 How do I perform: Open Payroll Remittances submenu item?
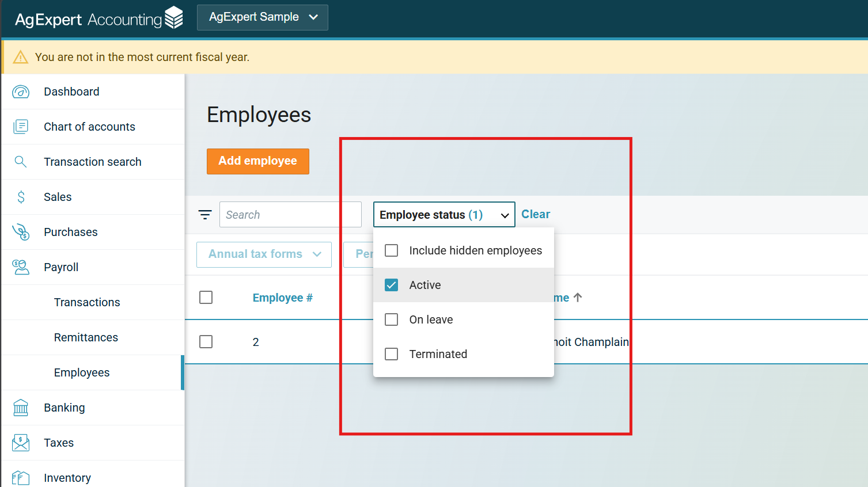coord(93,337)
